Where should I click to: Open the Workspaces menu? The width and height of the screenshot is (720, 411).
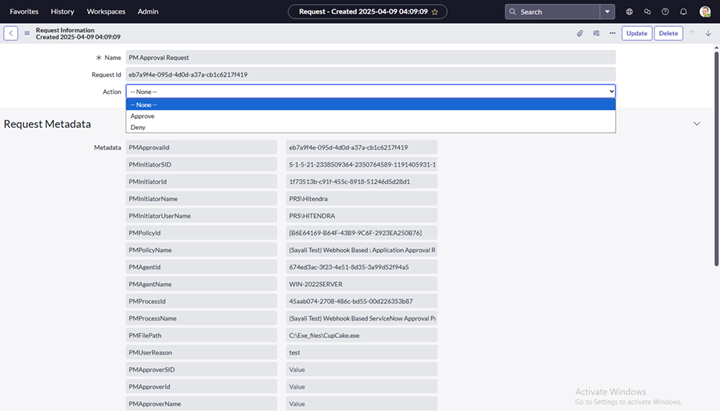tap(106, 11)
